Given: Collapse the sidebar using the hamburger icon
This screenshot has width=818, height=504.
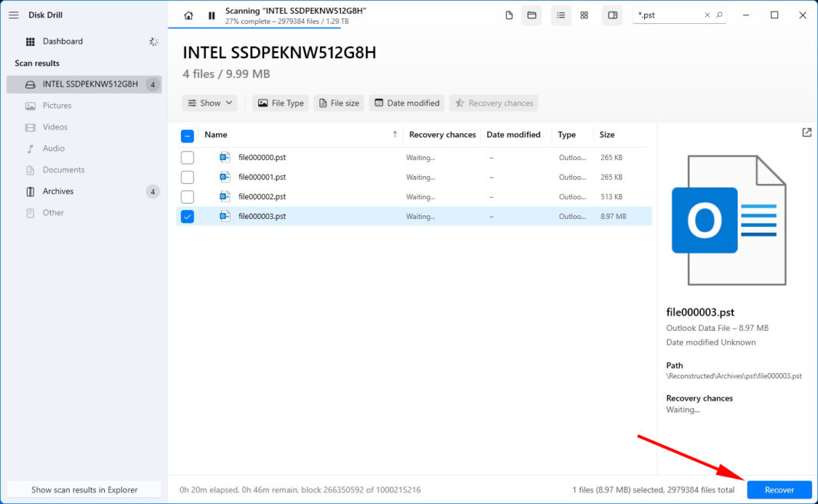Looking at the screenshot, I should (13, 15).
